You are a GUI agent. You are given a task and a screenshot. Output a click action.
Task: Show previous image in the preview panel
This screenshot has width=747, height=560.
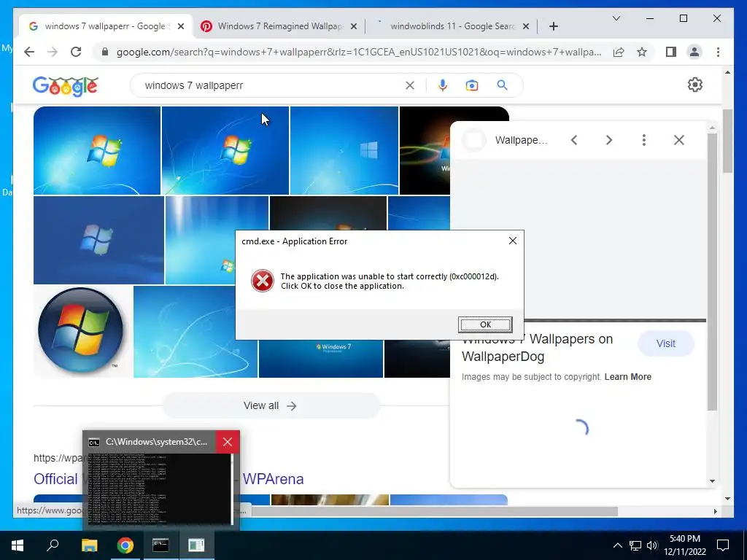[x=574, y=140]
